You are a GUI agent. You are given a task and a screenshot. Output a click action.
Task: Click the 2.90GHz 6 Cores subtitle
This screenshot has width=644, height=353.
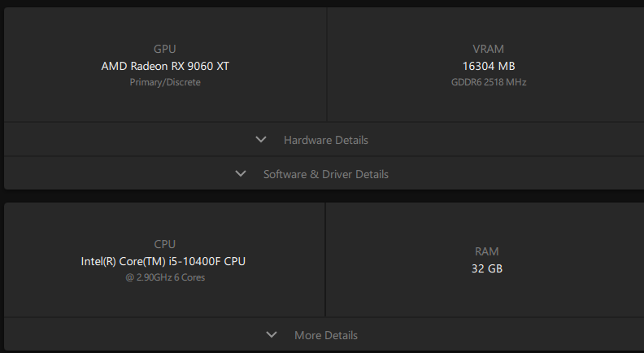pos(165,277)
